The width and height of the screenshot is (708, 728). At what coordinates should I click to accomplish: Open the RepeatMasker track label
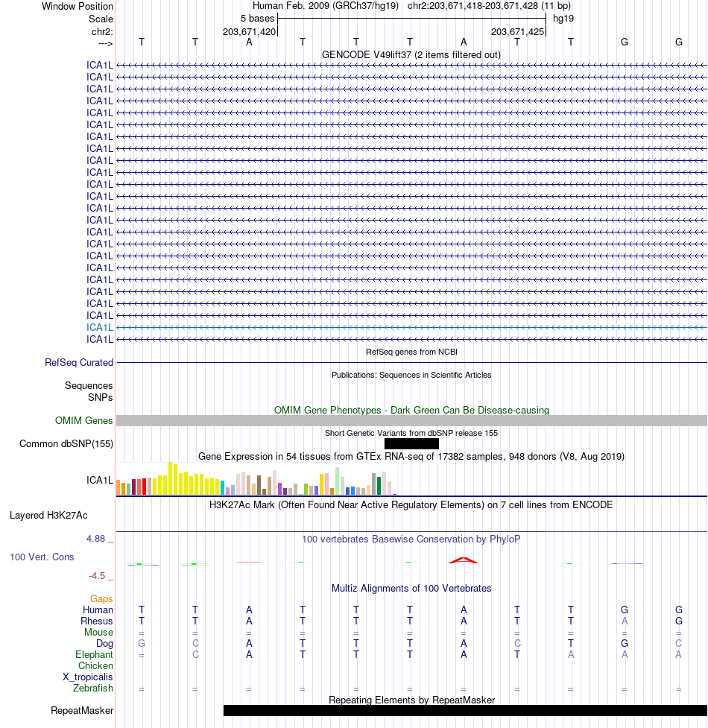click(x=82, y=711)
